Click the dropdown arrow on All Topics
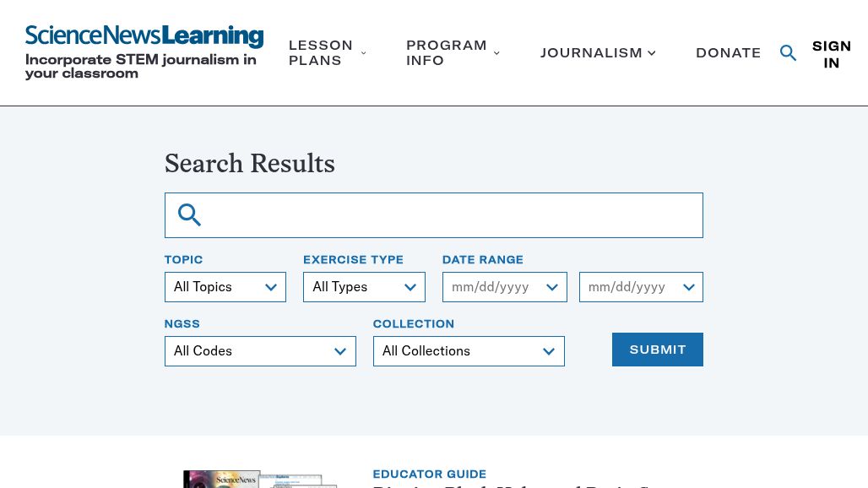 point(270,287)
